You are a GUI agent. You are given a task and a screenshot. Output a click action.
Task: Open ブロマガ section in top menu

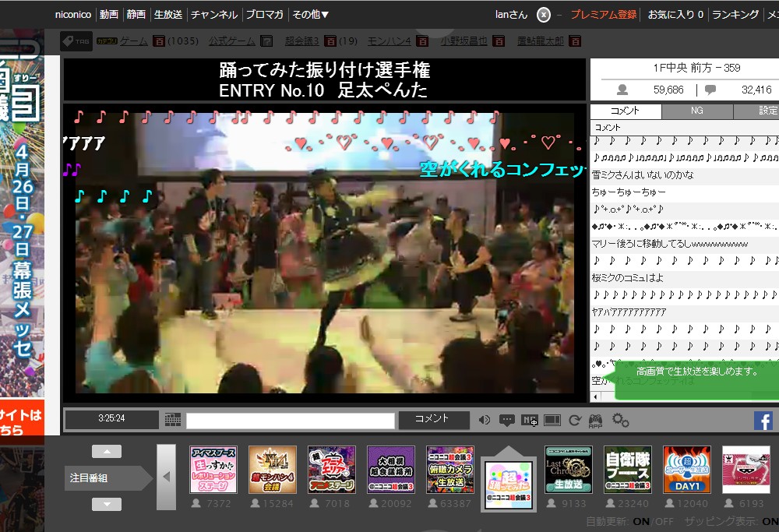click(264, 14)
